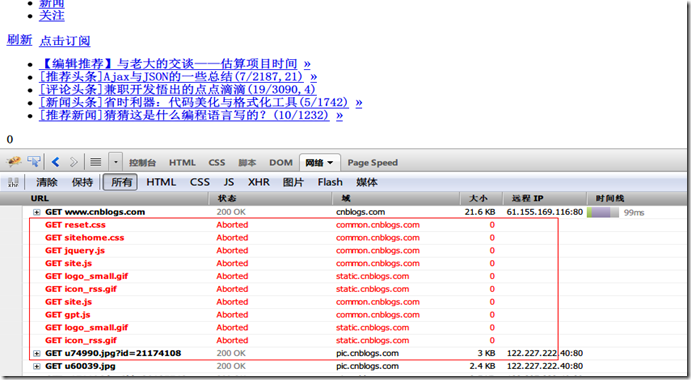Click the 点击订阅 link
This screenshot has width=691, height=380.
coord(65,41)
